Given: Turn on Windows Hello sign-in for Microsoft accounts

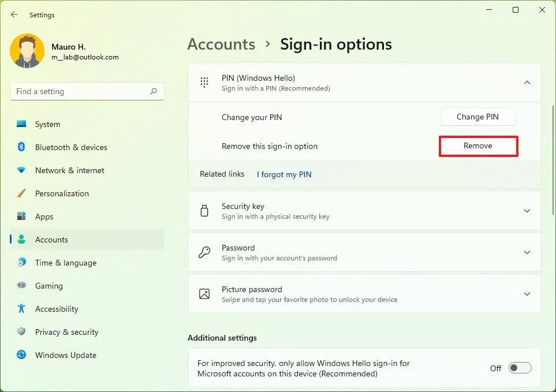Looking at the screenshot, I should (519, 368).
